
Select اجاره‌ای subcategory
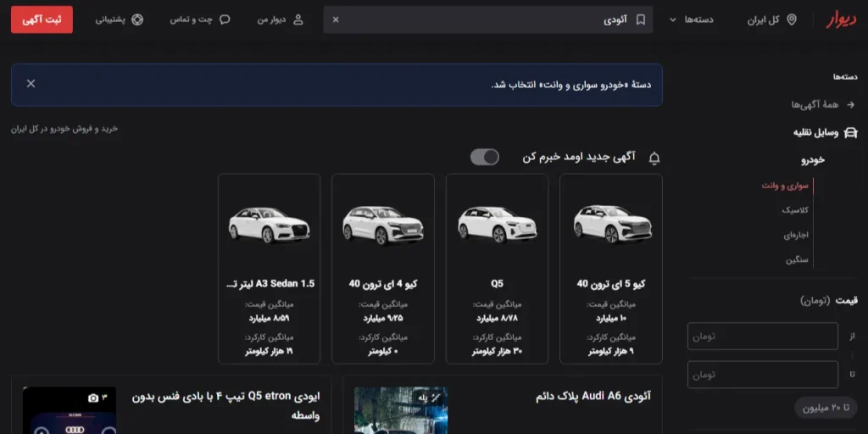[796, 235]
